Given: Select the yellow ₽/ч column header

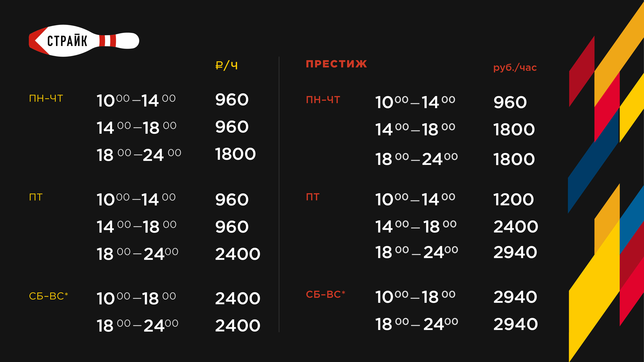Looking at the screenshot, I should click(x=227, y=65).
